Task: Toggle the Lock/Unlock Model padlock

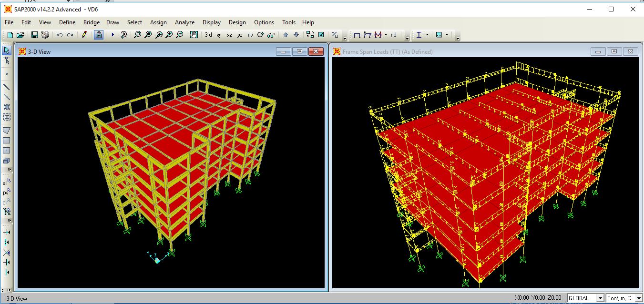Action: click(99, 35)
